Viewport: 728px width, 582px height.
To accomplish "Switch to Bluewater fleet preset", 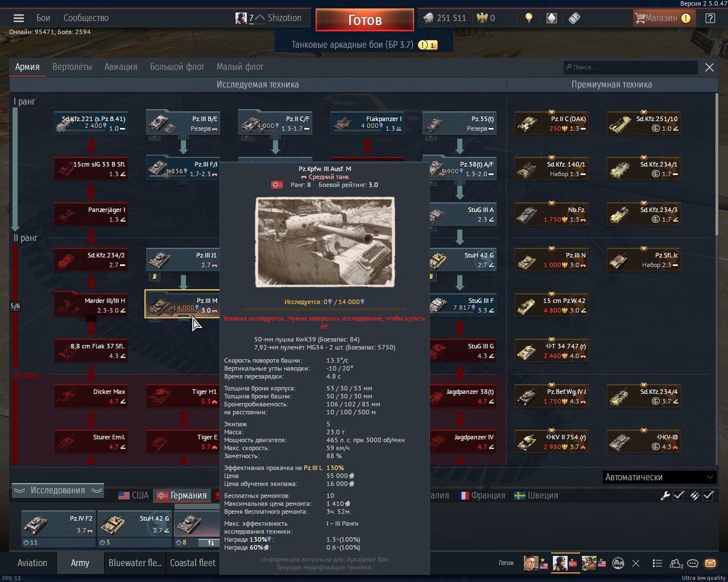I will click(135, 563).
